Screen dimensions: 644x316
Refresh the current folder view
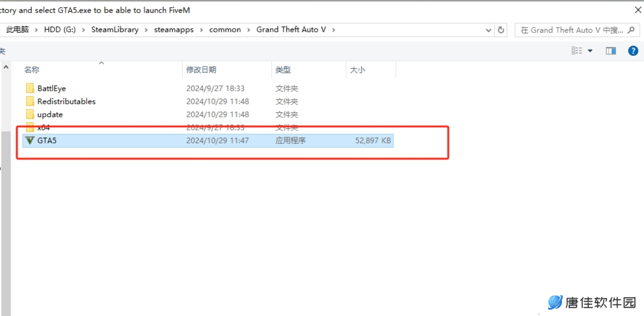(x=501, y=30)
